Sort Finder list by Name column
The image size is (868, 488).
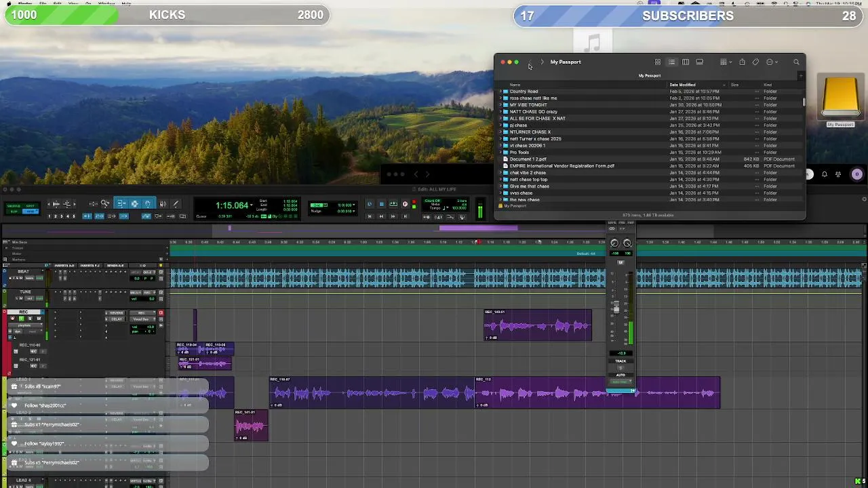pos(515,85)
